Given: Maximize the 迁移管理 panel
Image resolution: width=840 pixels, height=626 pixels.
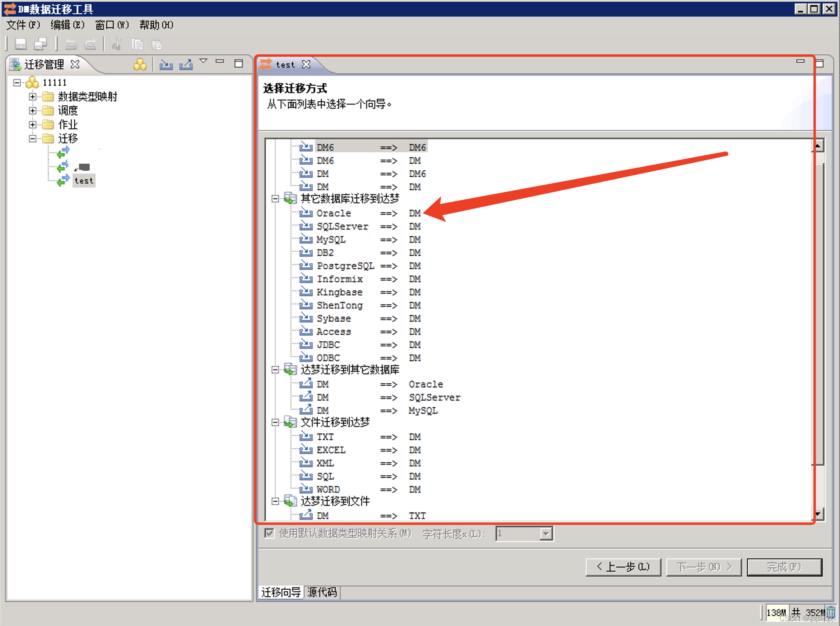Looking at the screenshot, I should [x=239, y=63].
